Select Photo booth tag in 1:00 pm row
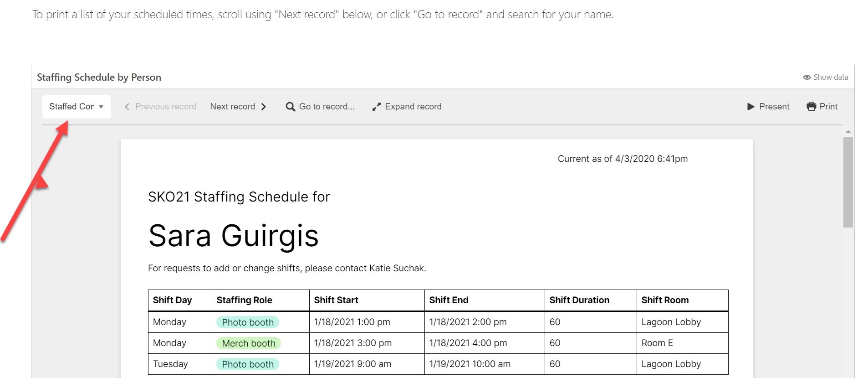 point(248,322)
